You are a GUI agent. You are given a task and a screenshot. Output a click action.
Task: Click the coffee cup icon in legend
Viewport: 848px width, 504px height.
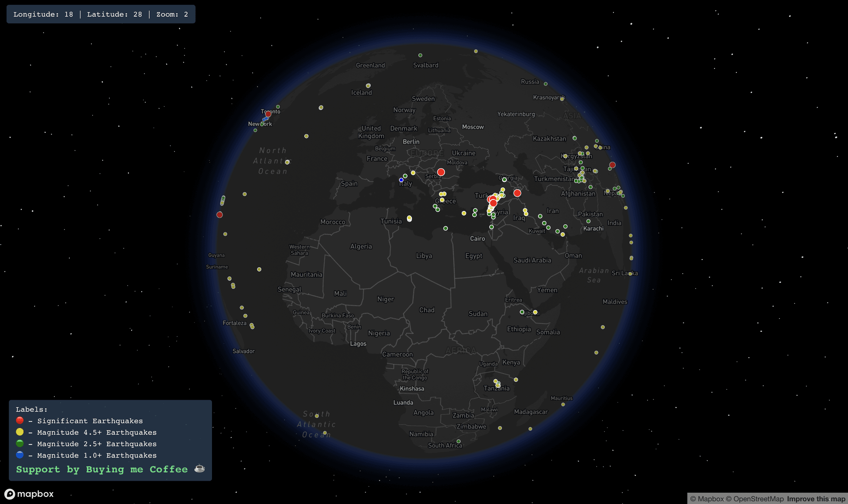[200, 469]
